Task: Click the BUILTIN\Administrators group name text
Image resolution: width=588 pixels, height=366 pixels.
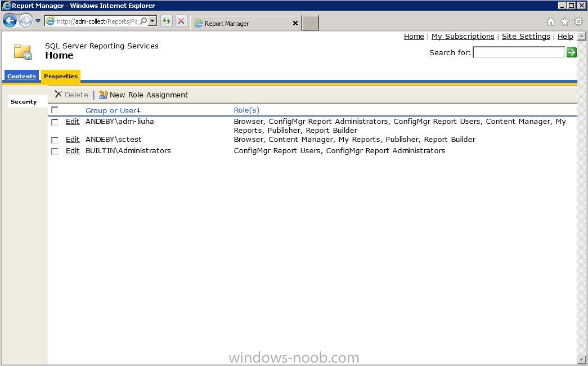Action: pyautogui.click(x=128, y=151)
